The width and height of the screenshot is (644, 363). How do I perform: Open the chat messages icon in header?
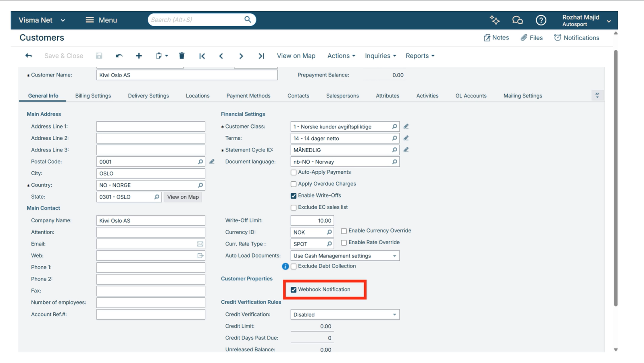click(x=517, y=20)
